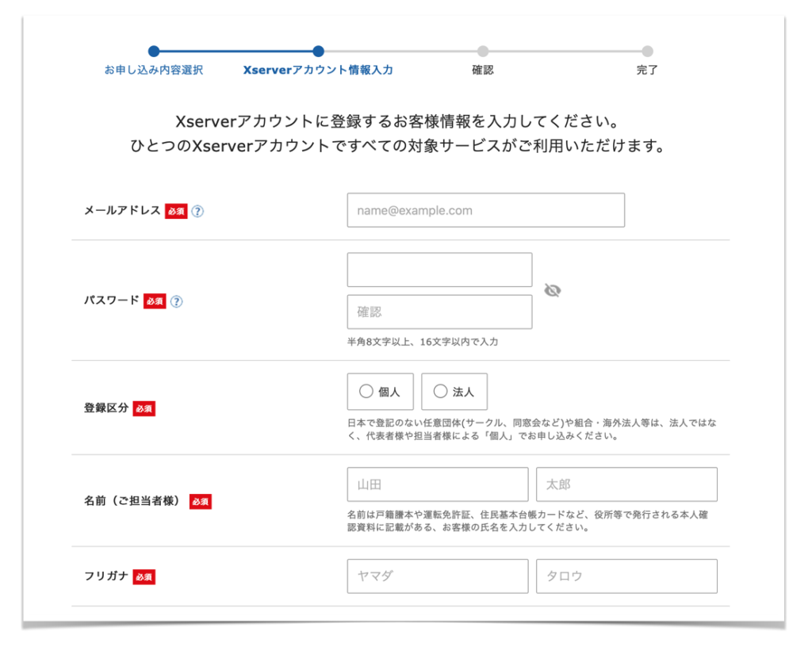Click the 必須 badge next to フリガナ
The height and width of the screenshot is (647, 812).
(144, 576)
